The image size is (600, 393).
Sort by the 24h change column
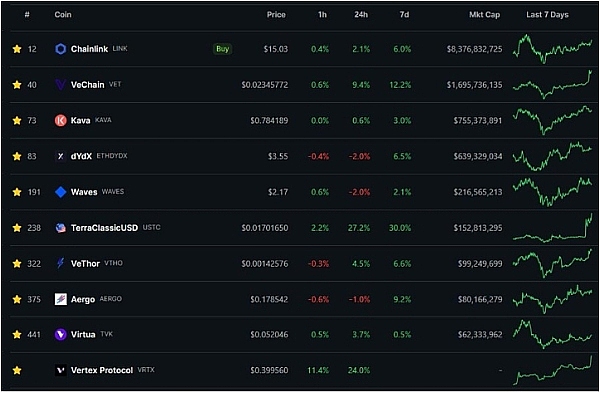[x=361, y=15]
